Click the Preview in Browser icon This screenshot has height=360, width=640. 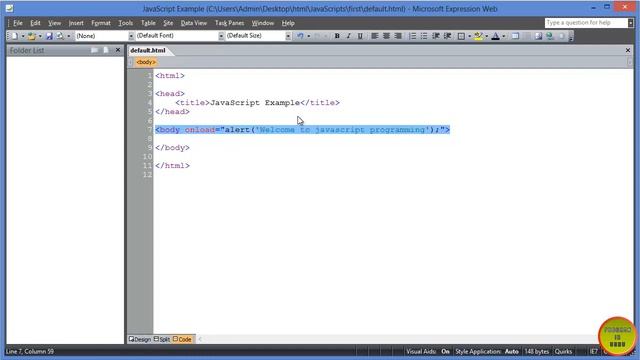tap(60, 36)
